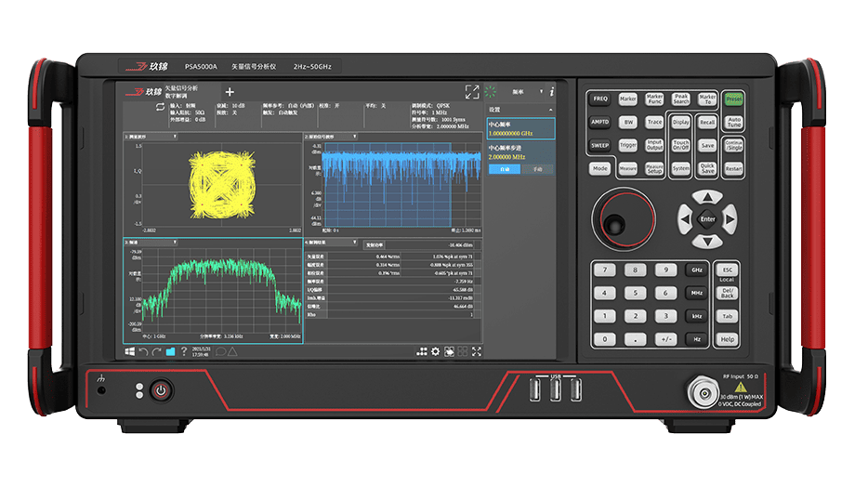Open the Windows start icon on instrument screen
868x487 pixels.
(129, 351)
